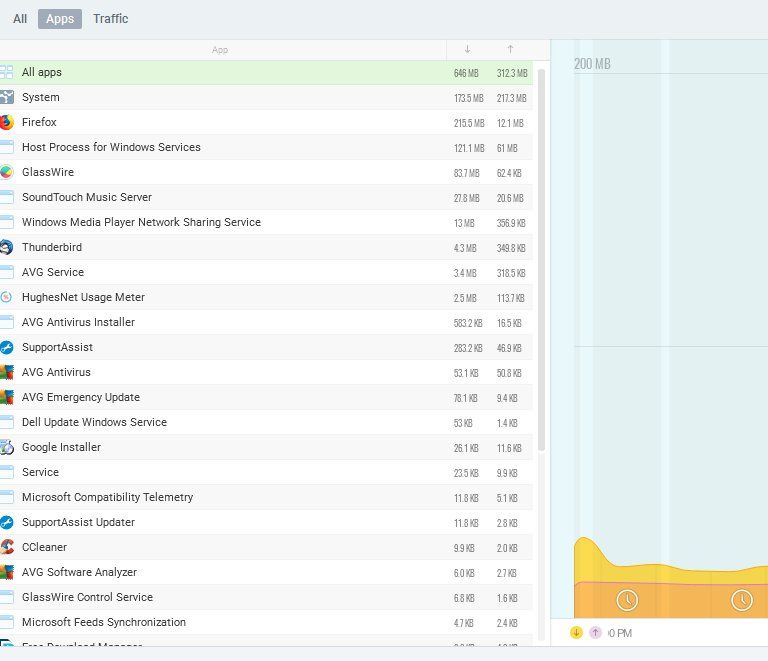Click the System app icon

(x=7, y=97)
